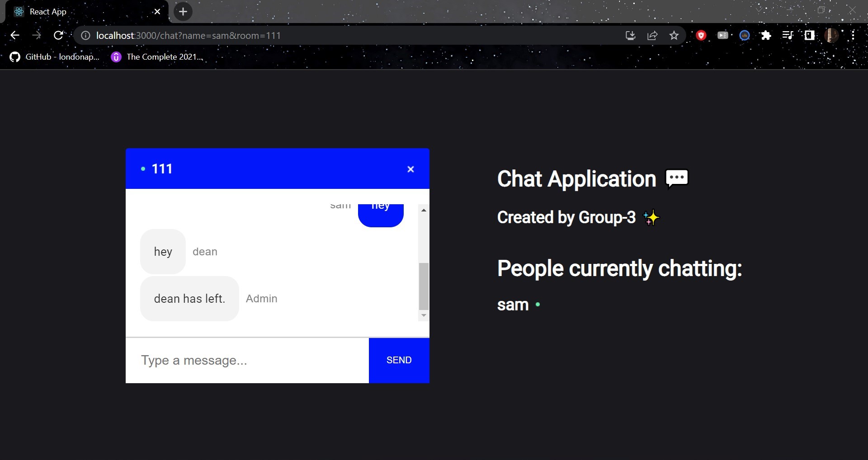Open Chrome three-dot menu
Image resolution: width=868 pixels, height=460 pixels.
tap(853, 35)
